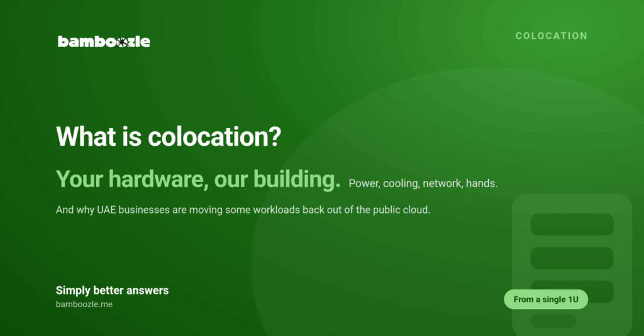This screenshot has height=336, width=644.
Task: Select the COLOCATION label
Action: (x=551, y=36)
